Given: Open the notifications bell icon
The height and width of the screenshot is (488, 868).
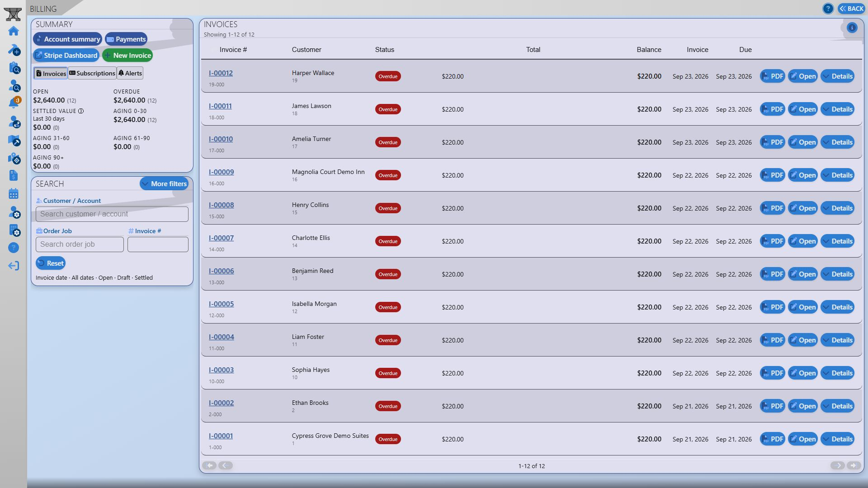Looking at the screenshot, I should [14, 103].
